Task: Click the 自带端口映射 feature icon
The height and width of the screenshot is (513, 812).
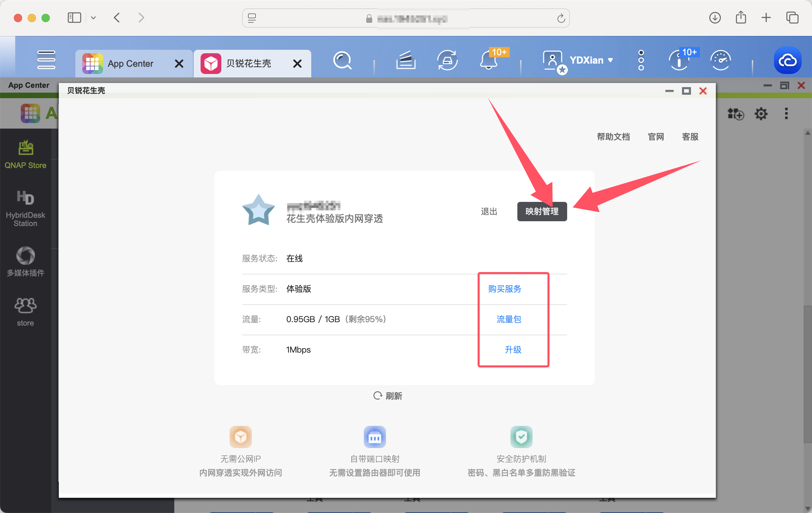Action: pyautogui.click(x=375, y=437)
